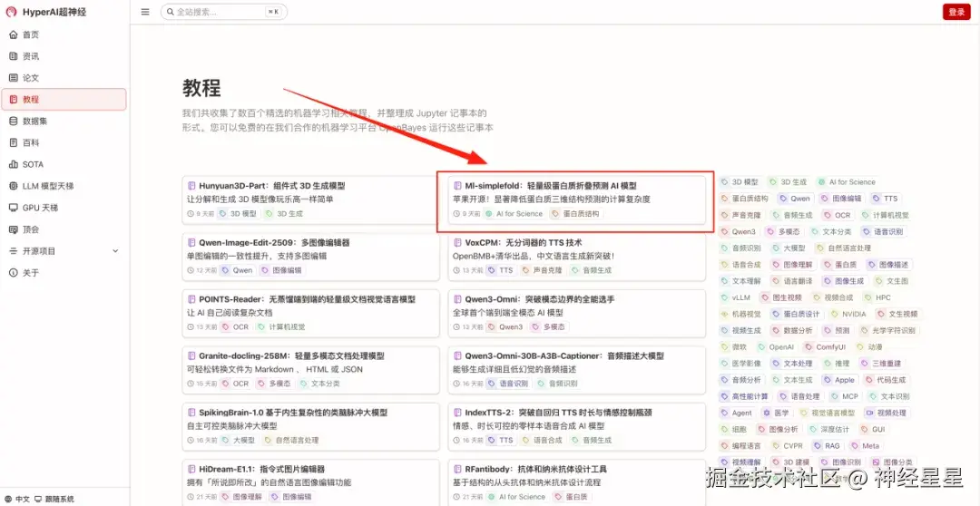This screenshot has width=980, height=506.
Task: Filter by the Agent tag
Action: click(736, 413)
